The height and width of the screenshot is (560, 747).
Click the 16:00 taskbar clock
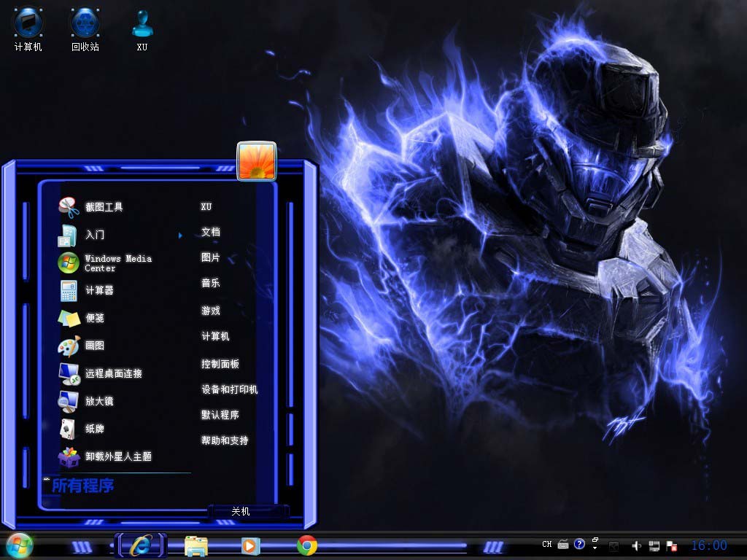(709, 545)
